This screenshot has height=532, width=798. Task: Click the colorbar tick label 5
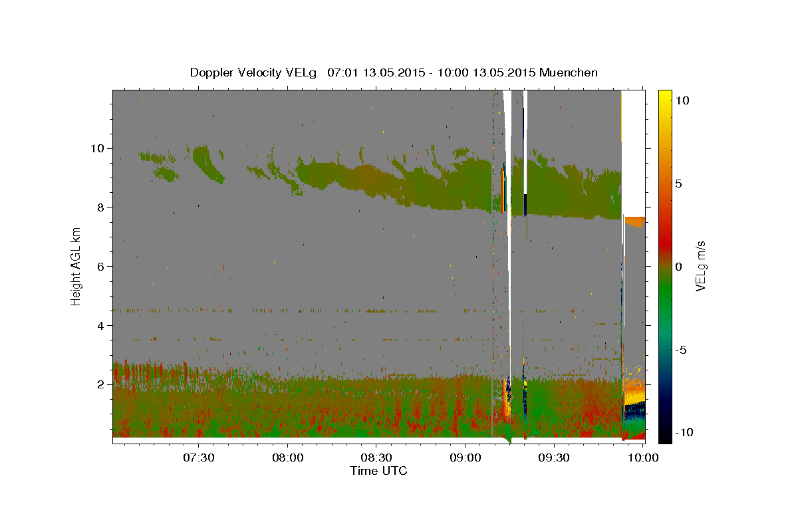[679, 184]
